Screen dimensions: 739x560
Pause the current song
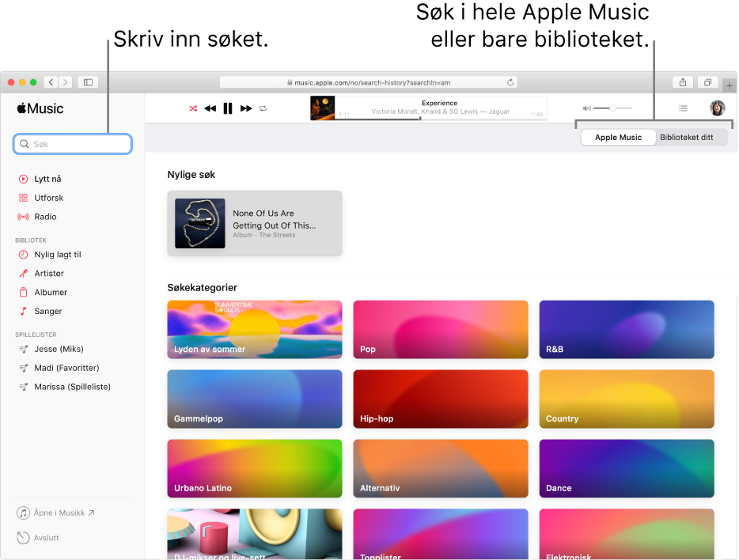228,108
